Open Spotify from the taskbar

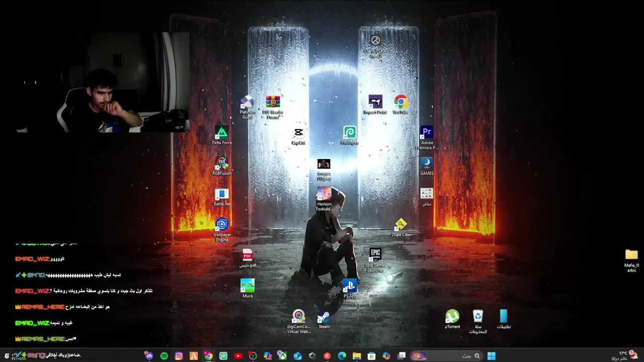pyautogui.click(x=164, y=356)
